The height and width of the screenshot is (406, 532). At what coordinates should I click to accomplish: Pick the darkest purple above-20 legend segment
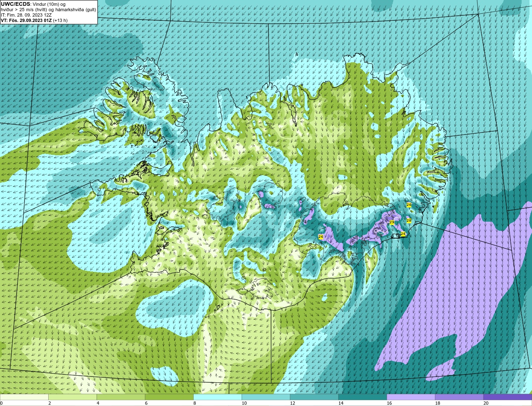coord(507,397)
